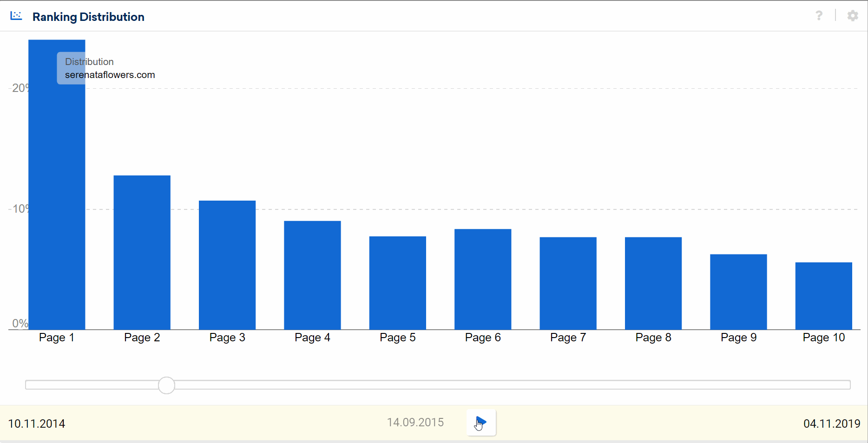Click the timeline slider handle
This screenshot has width=868, height=443.
[x=166, y=385]
